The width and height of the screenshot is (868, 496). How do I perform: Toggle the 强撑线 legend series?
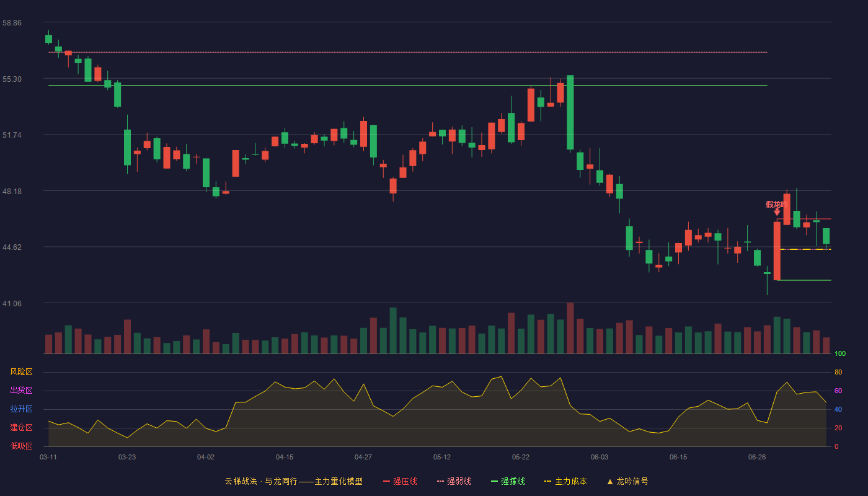click(508, 481)
